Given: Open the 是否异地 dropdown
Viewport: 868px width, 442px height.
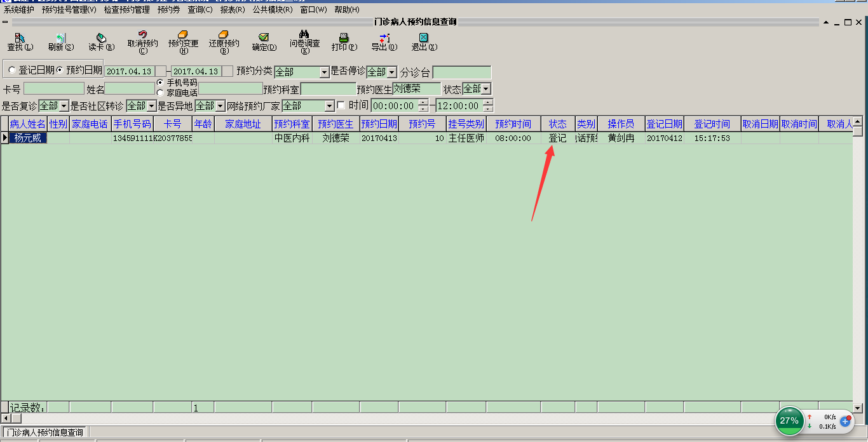Looking at the screenshot, I should [220, 106].
